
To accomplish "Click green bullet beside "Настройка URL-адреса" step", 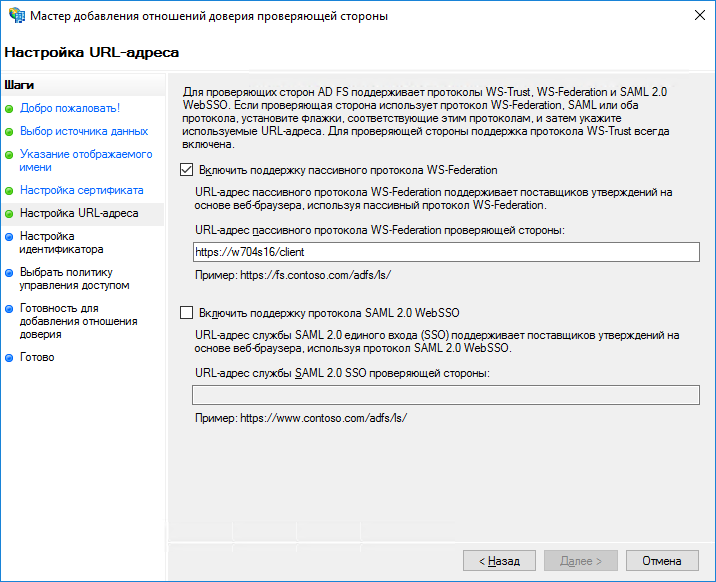I will click(10, 214).
